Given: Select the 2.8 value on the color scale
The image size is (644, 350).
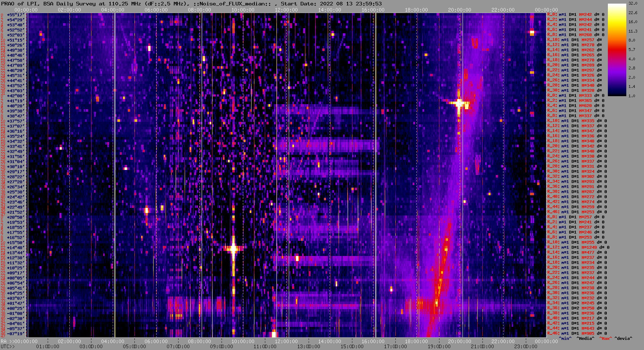Looking at the screenshot, I should tap(632, 68).
